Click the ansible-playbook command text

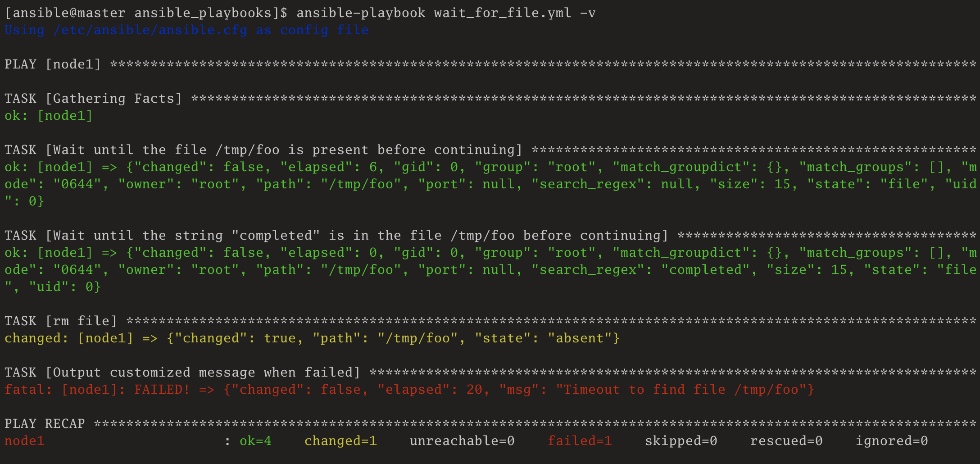coord(360,13)
